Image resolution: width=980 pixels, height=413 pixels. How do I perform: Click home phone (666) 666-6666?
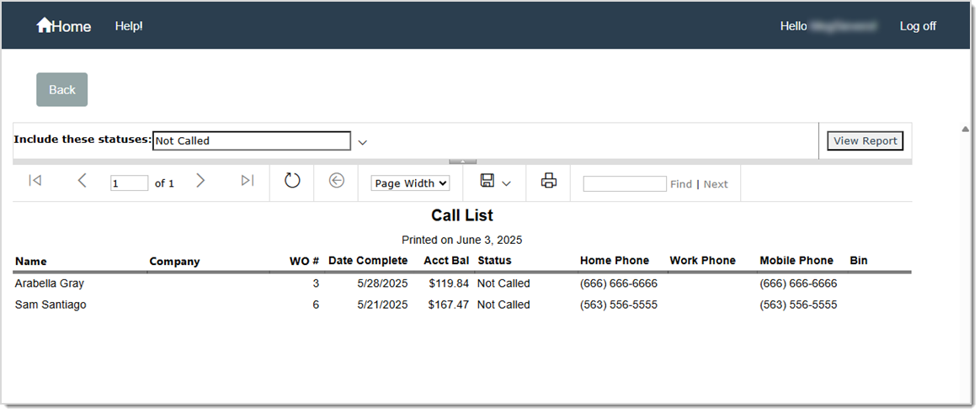click(x=619, y=283)
